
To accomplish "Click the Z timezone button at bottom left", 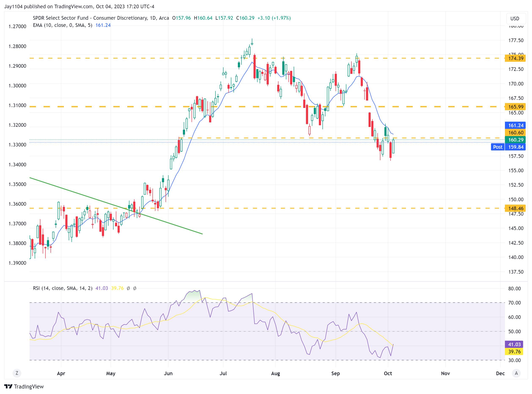I will pos(17,373).
